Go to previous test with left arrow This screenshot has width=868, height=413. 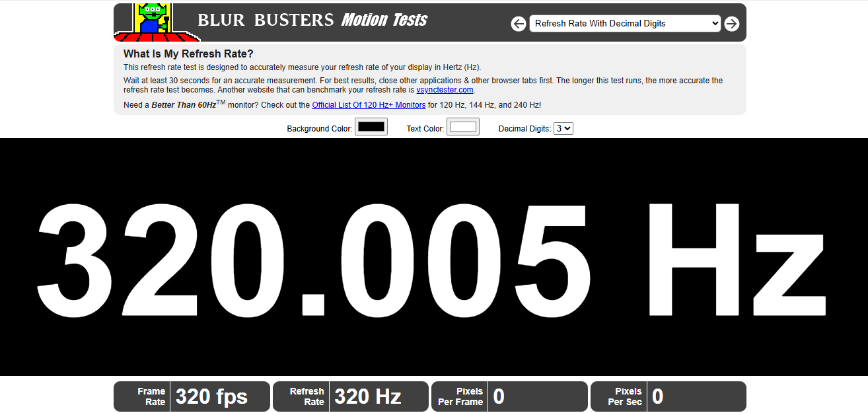(x=519, y=24)
